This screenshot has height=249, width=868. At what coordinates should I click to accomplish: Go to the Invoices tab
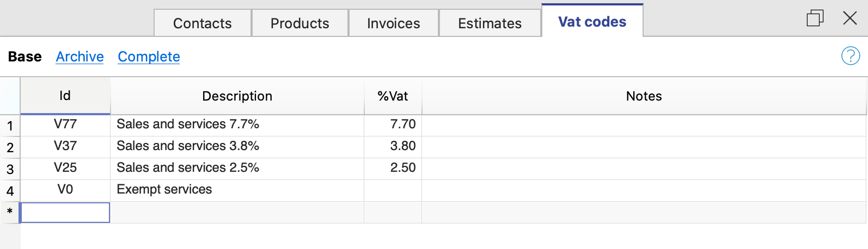[x=393, y=23]
